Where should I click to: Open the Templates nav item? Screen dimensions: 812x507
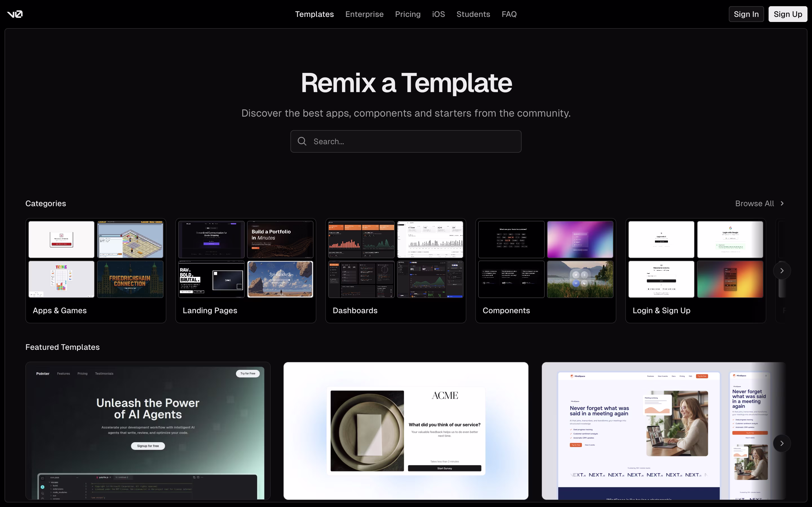click(314, 14)
